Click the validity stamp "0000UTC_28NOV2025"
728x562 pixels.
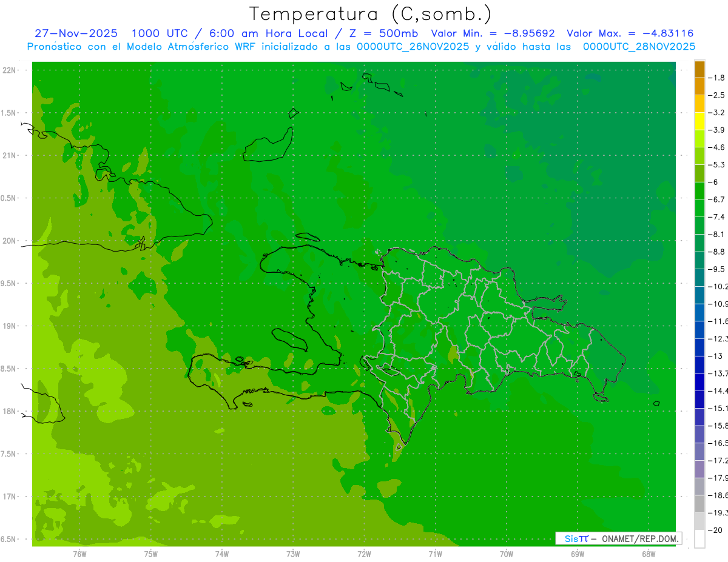pyautogui.click(x=639, y=47)
